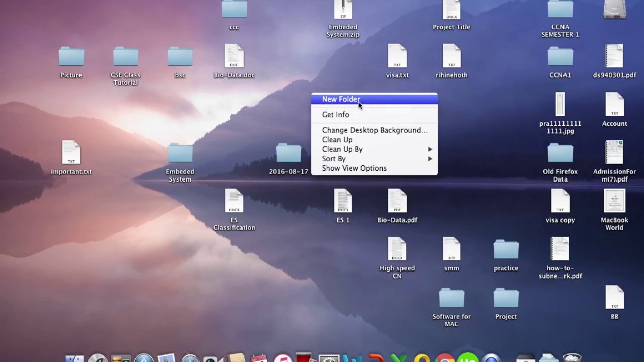
Task: Select the Bio-Data.pdf file icon
Action: pyautogui.click(x=397, y=201)
